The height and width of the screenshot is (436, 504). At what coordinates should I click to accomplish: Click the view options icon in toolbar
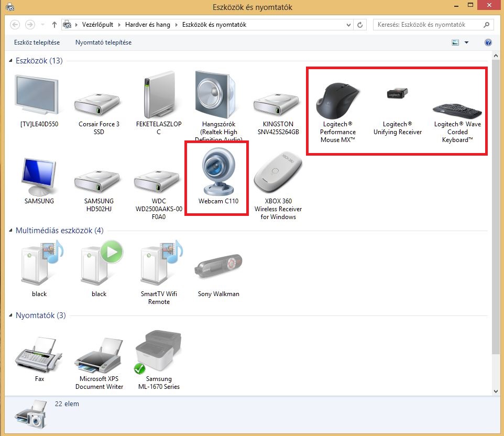tap(455, 42)
